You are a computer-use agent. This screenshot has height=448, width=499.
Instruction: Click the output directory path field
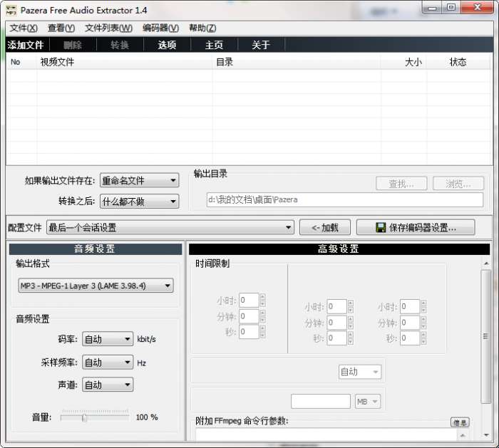[x=344, y=199]
